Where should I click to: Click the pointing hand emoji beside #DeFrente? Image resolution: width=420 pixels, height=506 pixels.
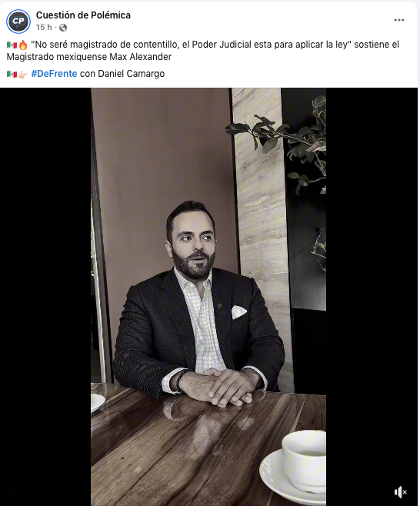click(23, 75)
